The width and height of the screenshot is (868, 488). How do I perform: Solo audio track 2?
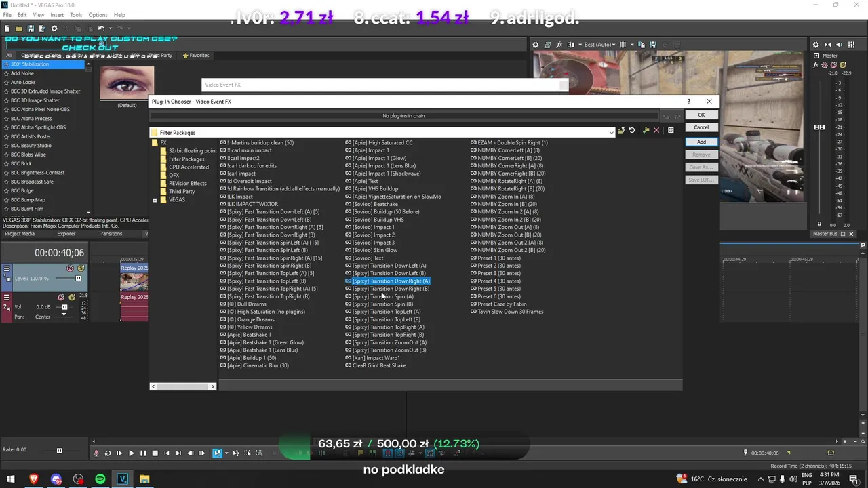[71, 297]
